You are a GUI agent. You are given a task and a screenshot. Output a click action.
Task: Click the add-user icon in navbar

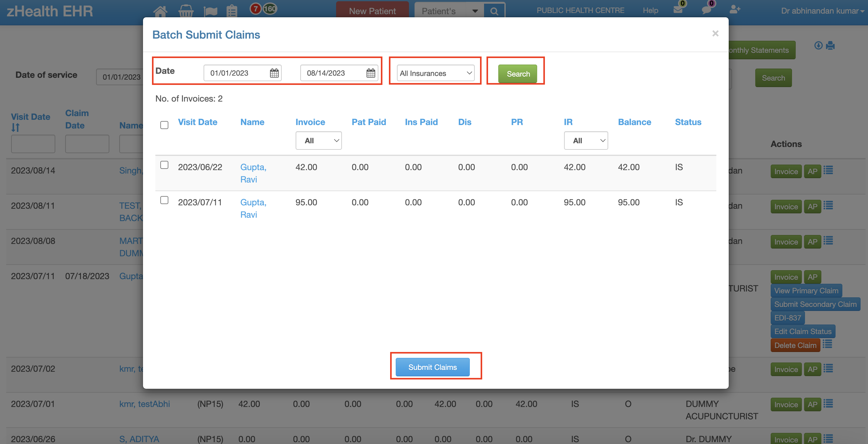735,10
